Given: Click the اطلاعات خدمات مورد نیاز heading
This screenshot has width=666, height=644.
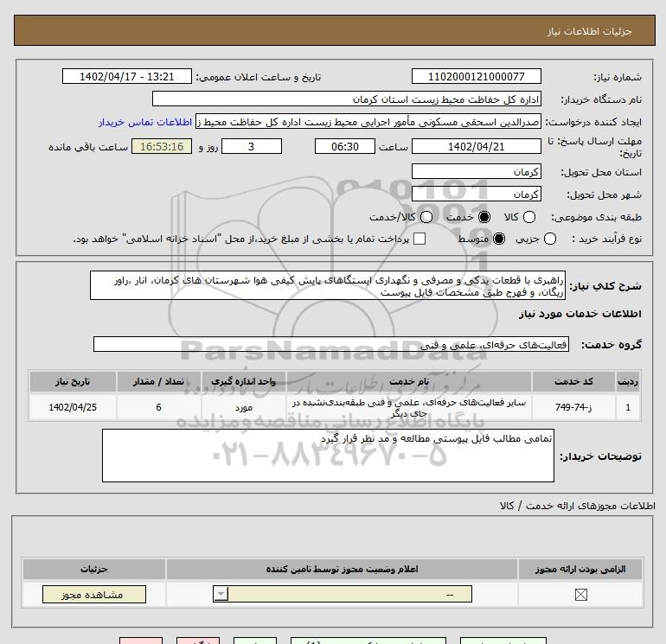Looking at the screenshot, I should (580, 314).
